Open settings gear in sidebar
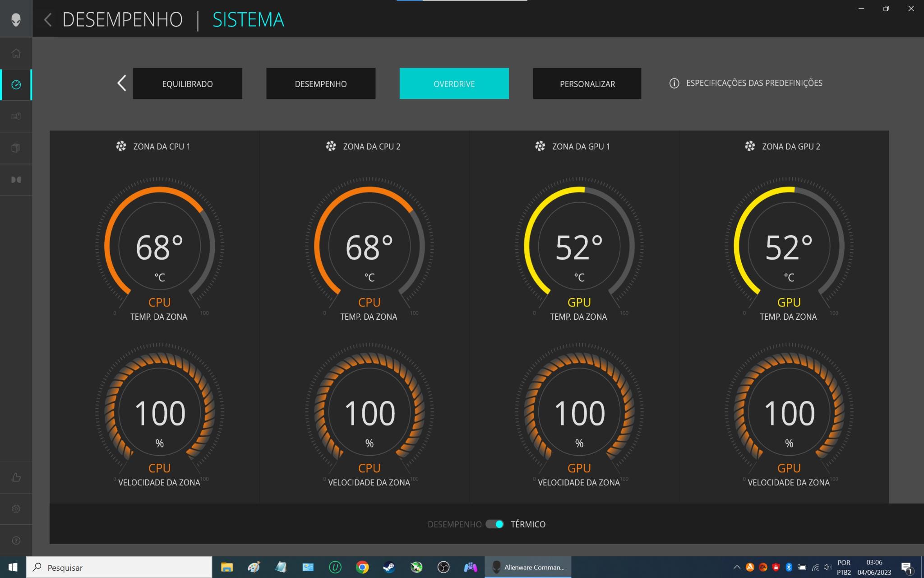Image resolution: width=924 pixels, height=578 pixels. [16, 509]
